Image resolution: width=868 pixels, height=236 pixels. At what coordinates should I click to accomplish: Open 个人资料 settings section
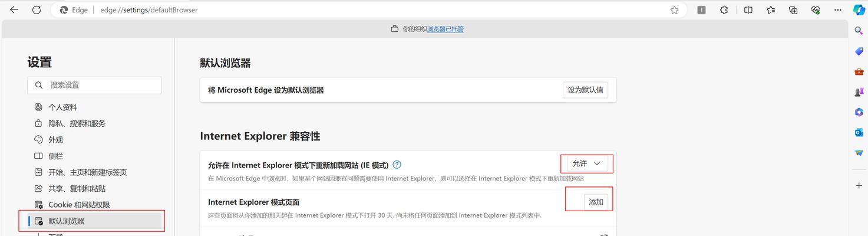63,107
